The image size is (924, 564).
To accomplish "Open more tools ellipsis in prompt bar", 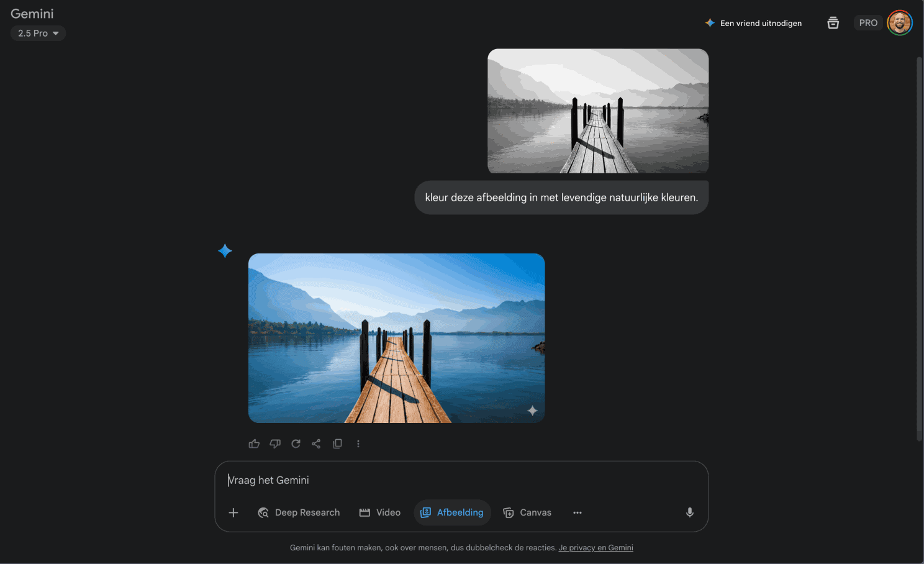I will [577, 512].
